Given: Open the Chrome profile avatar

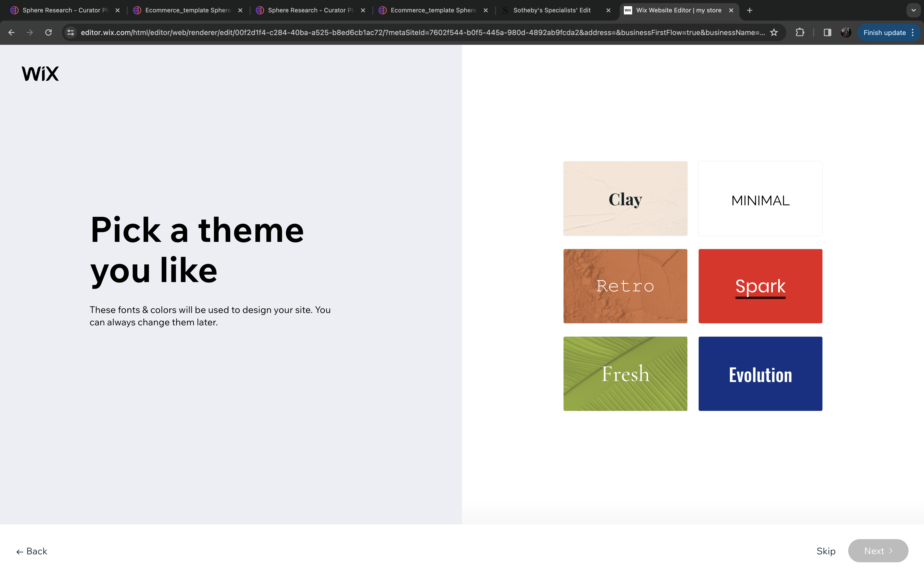Looking at the screenshot, I should point(846,32).
